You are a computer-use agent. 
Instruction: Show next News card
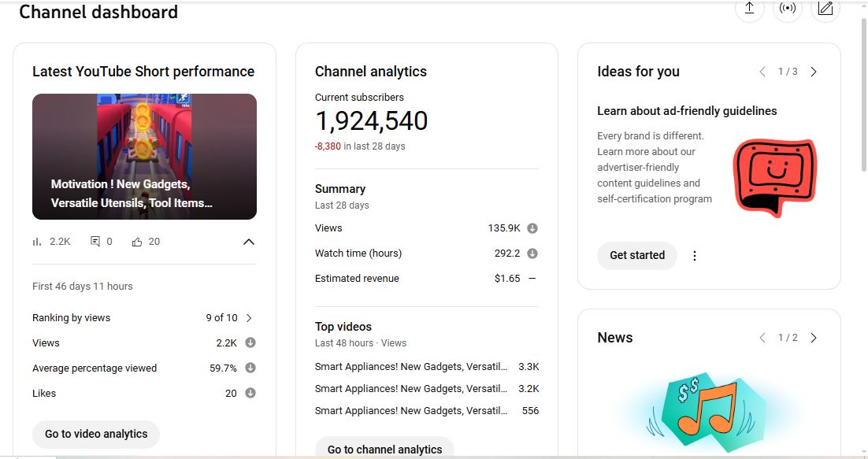814,338
